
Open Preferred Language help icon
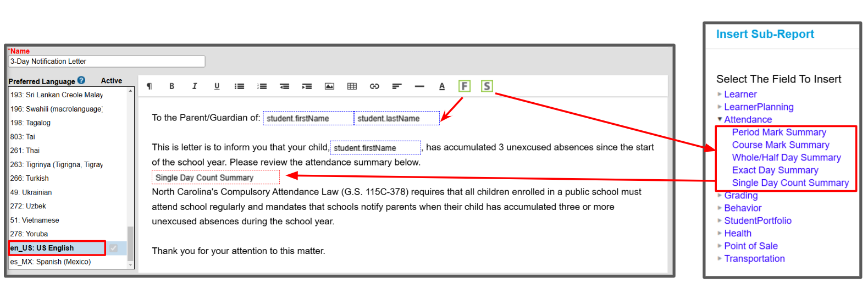pos(81,80)
